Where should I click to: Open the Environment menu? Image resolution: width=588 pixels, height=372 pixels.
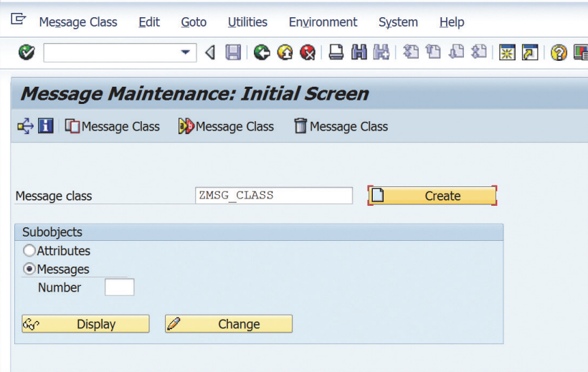point(323,22)
